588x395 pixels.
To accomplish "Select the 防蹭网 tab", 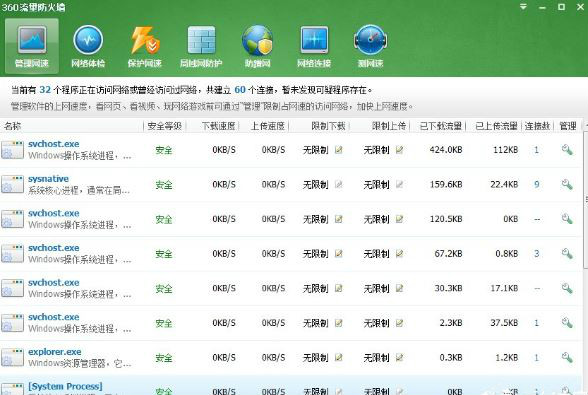I will (257, 45).
